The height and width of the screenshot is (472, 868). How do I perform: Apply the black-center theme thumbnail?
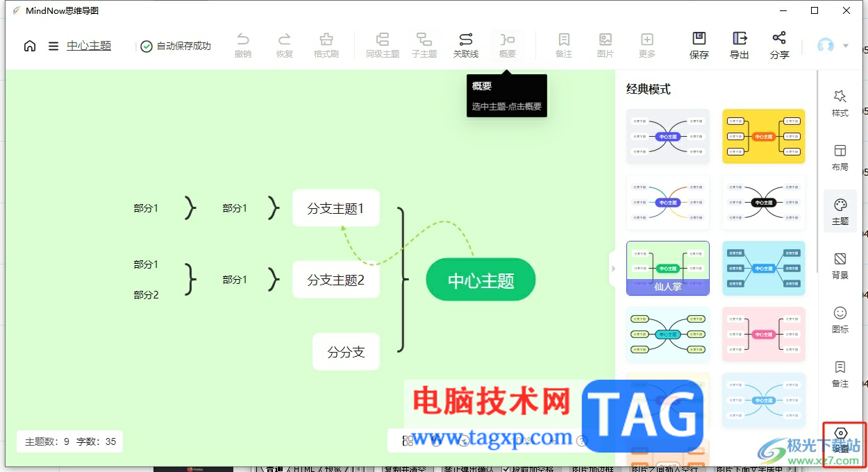pos(764,202)
